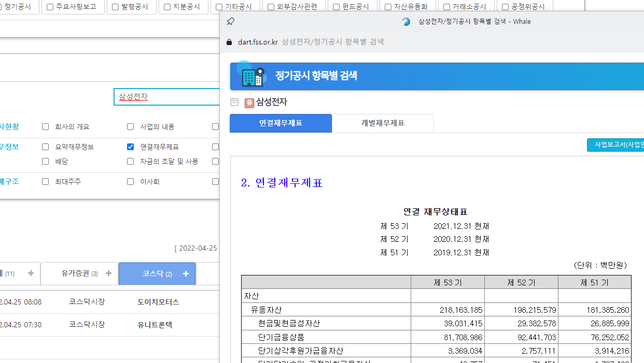Click the value 39,031,415

point(463,324)
